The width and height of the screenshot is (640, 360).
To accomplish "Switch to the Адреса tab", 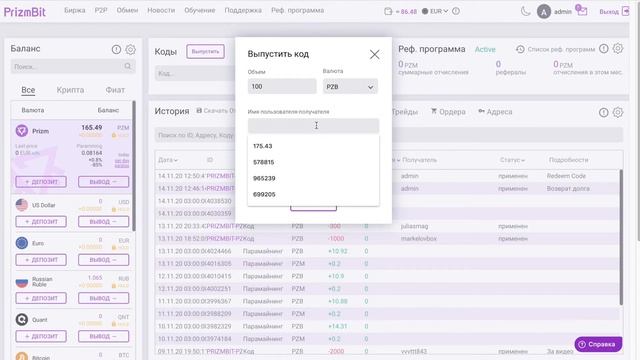I will click(495, 111).
